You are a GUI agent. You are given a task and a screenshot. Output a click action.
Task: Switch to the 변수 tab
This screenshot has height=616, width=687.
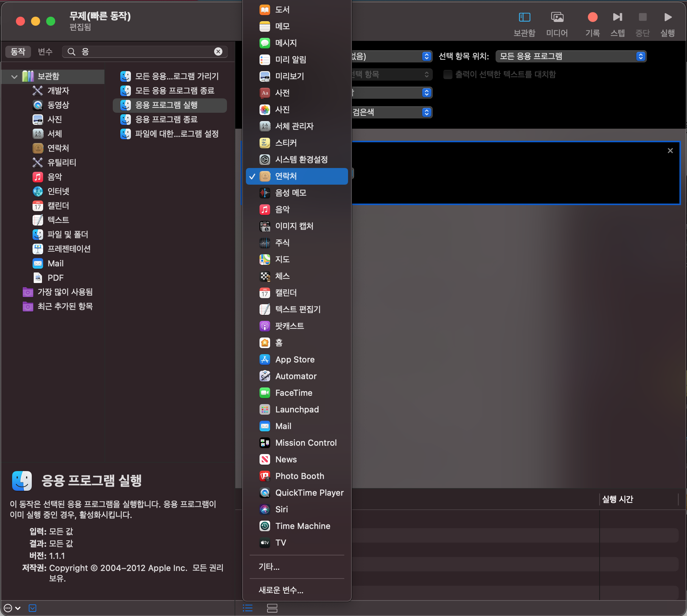coord(45,52)
